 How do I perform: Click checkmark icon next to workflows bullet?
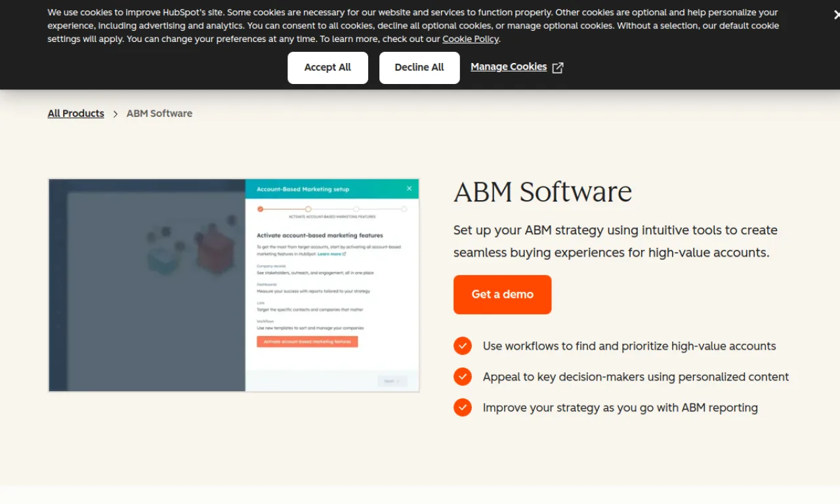pyautogui.click(x=463, y=346)
